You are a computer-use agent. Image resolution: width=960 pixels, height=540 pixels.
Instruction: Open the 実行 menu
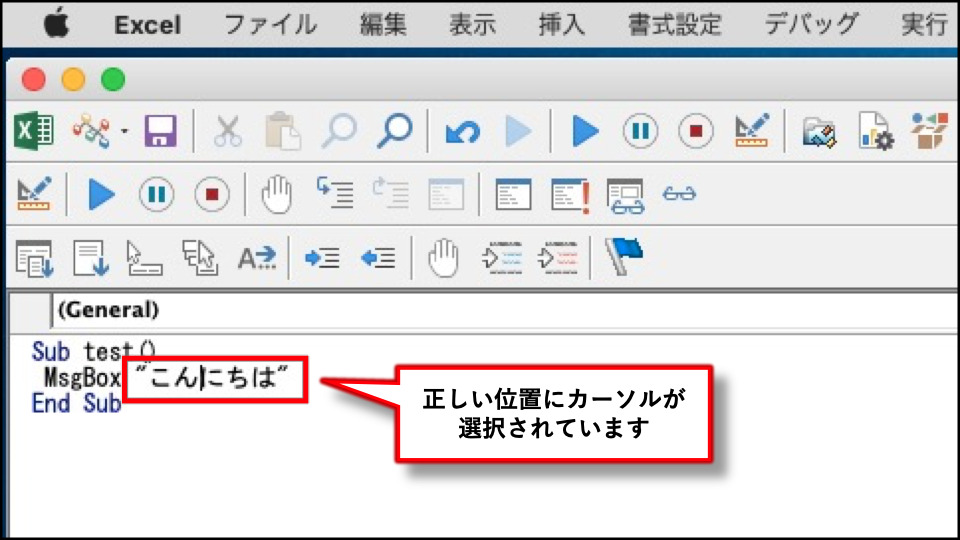[x=924, y=25]
